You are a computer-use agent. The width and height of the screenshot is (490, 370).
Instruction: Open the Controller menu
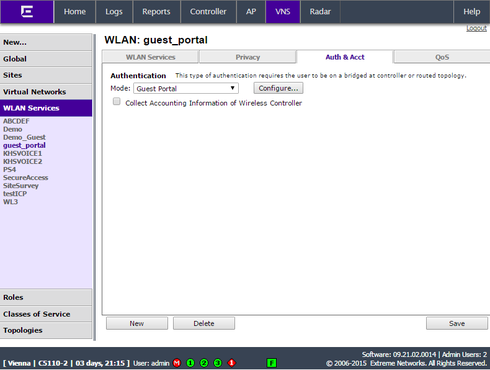click(208, 12)
